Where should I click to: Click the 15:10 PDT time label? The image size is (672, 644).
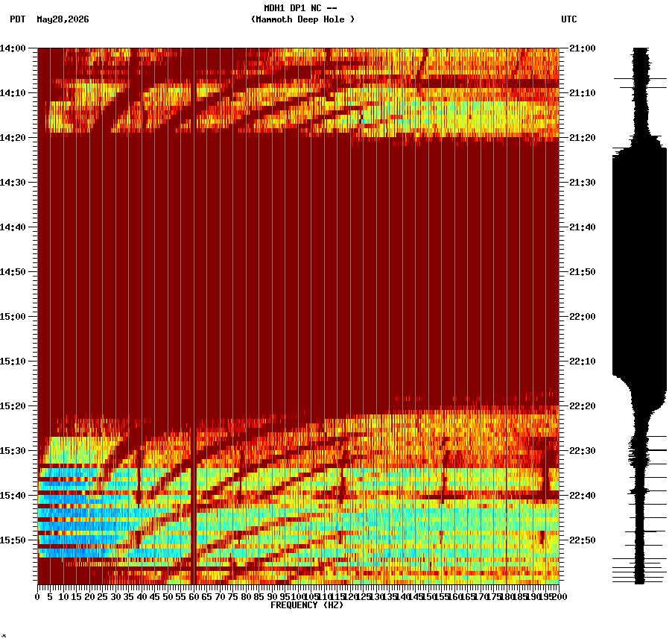pos(13,362)
